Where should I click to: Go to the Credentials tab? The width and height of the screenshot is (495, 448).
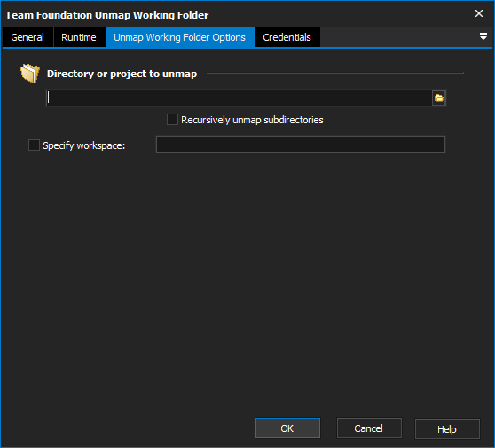pos(287,37)
